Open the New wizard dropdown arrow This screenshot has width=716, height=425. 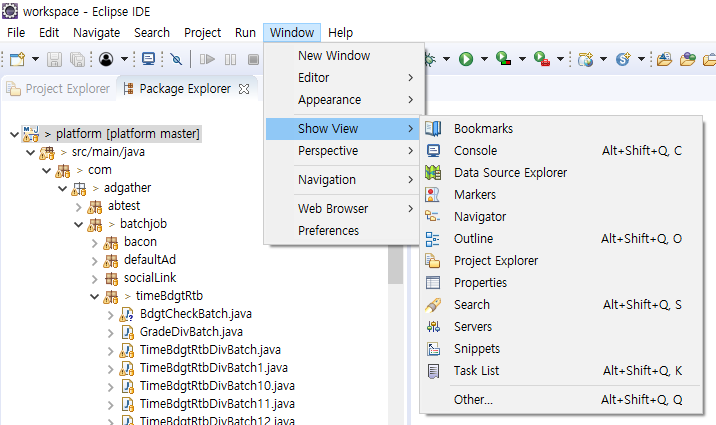click(35, 59)
